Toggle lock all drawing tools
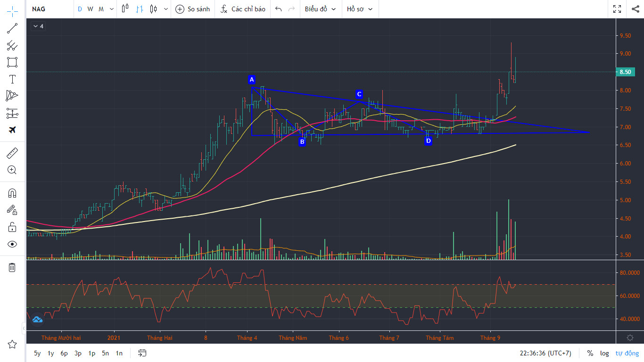Image resolution: width=644 pixels, height=362 pixels. 12,227
